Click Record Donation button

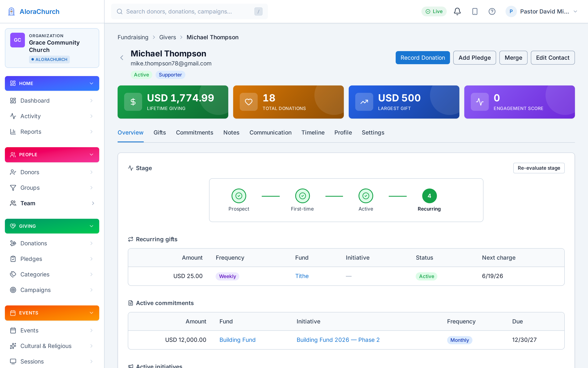tap(423, 58)
